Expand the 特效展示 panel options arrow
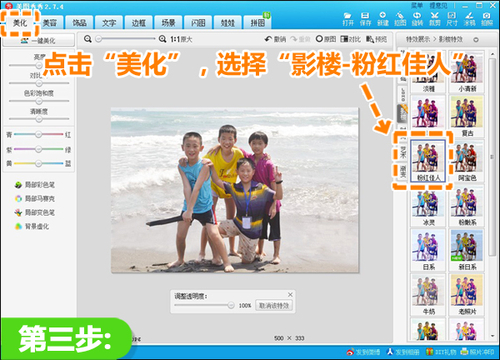This screenshot has height=360, width=500. 476,40
